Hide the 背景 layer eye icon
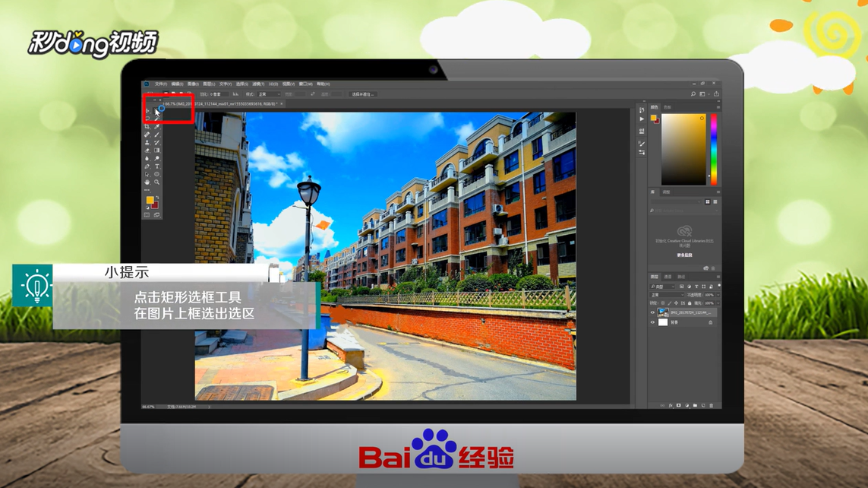 (x=652, y=322)
